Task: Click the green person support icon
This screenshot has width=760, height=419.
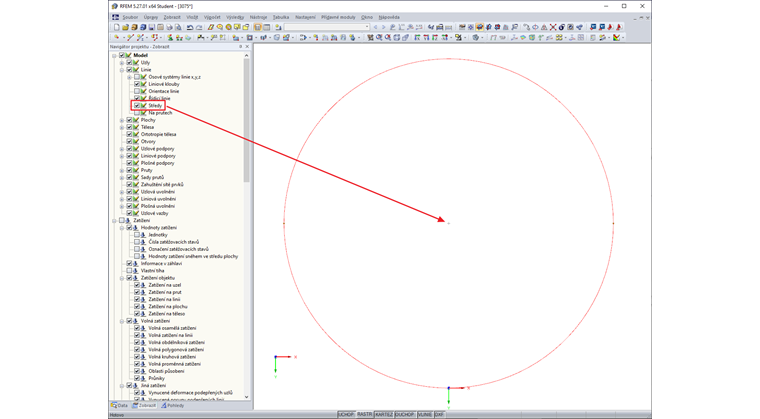Action: tap(170, 37)
